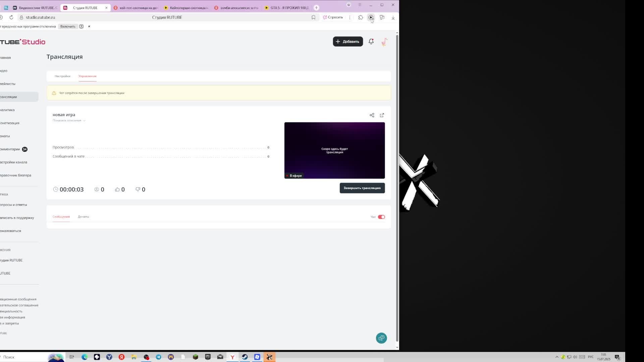Toggle the chat switch off

(x=381, y=217)
